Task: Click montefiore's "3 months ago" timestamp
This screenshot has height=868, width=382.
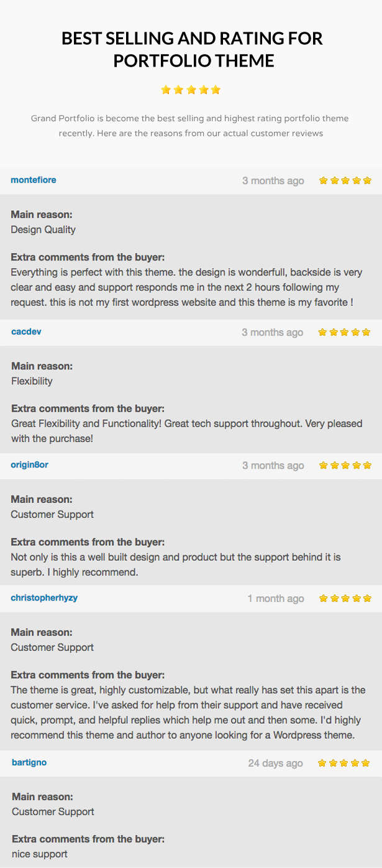Action: point(273,180)
